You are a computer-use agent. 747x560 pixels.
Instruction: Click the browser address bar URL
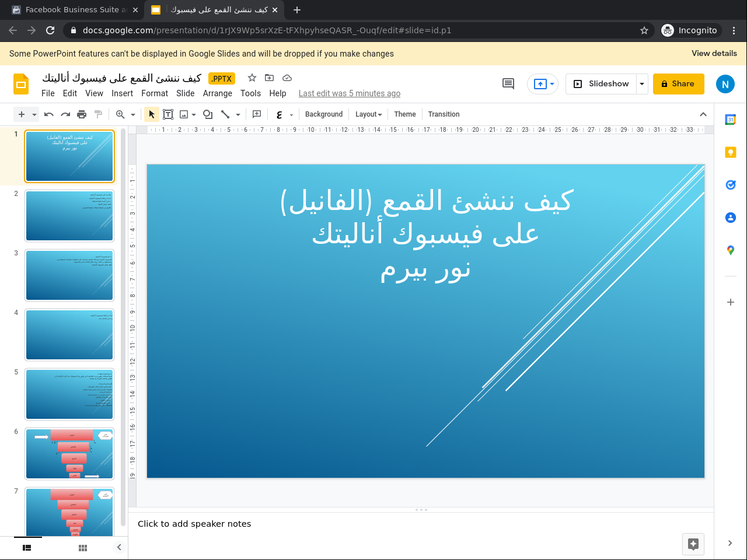(x=267, y=30)
